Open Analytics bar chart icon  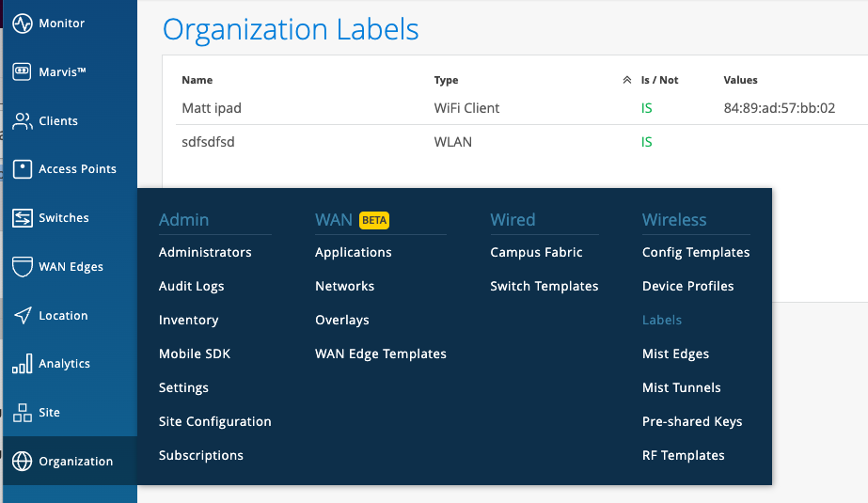pos(23,364)
